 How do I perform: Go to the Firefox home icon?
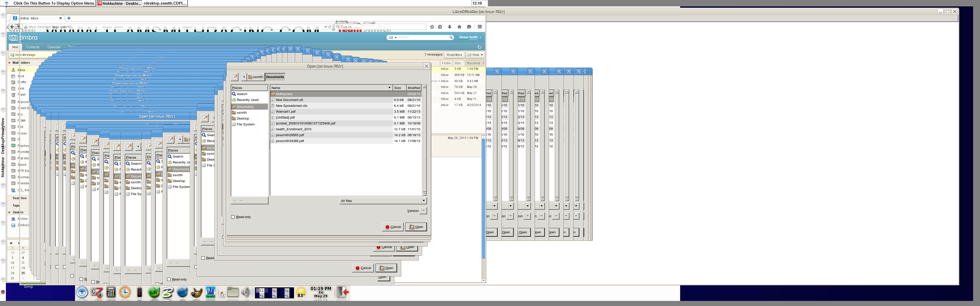click(x=459, y=27)
